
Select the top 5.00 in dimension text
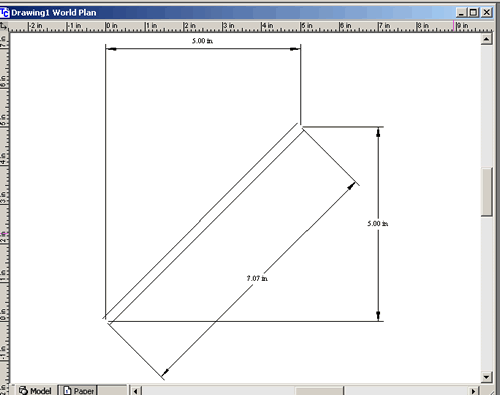(x=202, y=41)
